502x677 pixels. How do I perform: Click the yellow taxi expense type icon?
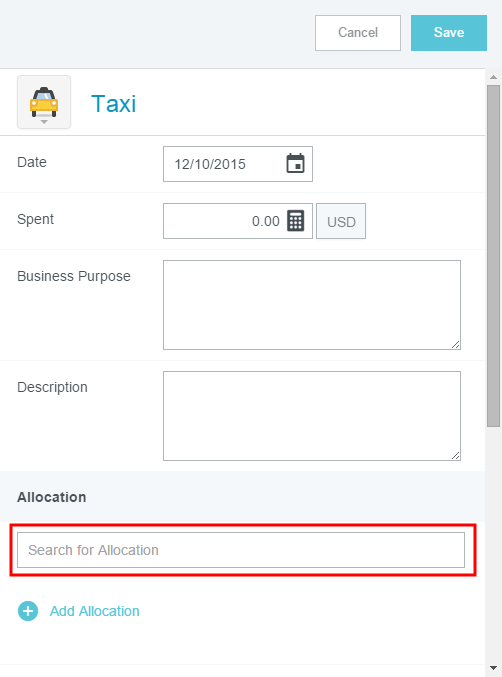44,102
